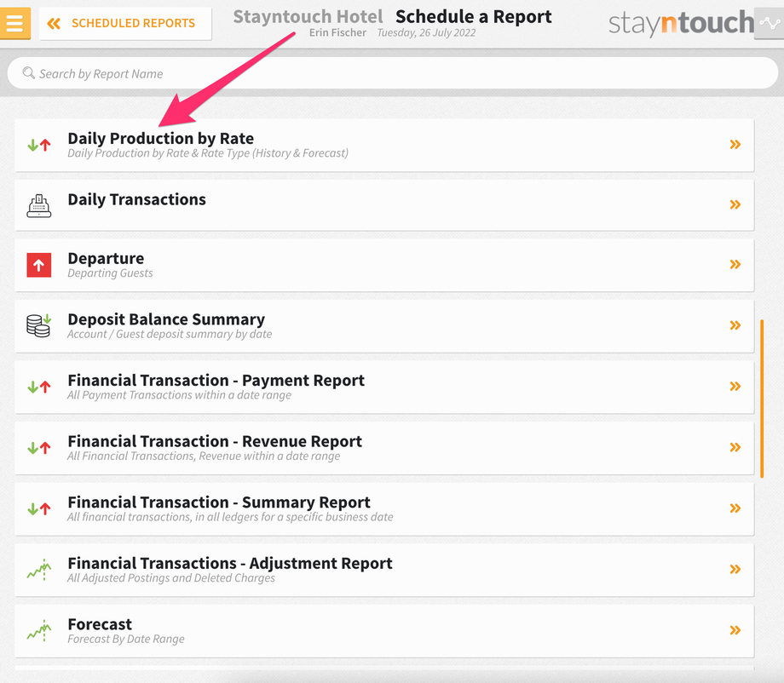Screen dimensions: 784x683
Task: Click the red up-arrow Departure icon
Action: (39, 265)
